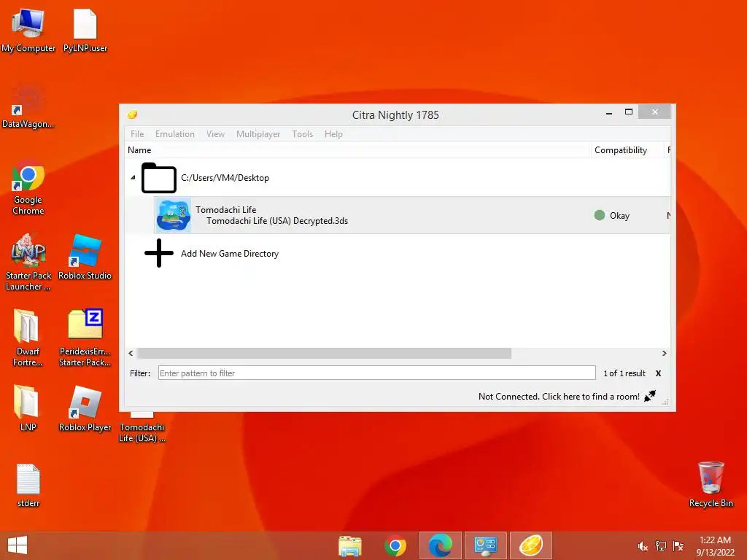This screenshot has height=560, width=747.
Task: Open the Windows Start button
Action: [18, 545]
